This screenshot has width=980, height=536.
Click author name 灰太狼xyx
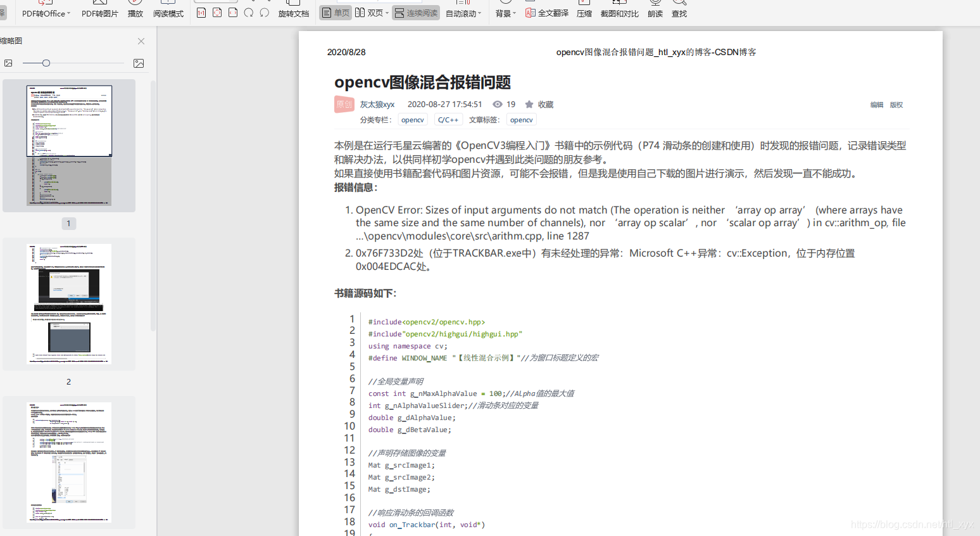point(377,105)
